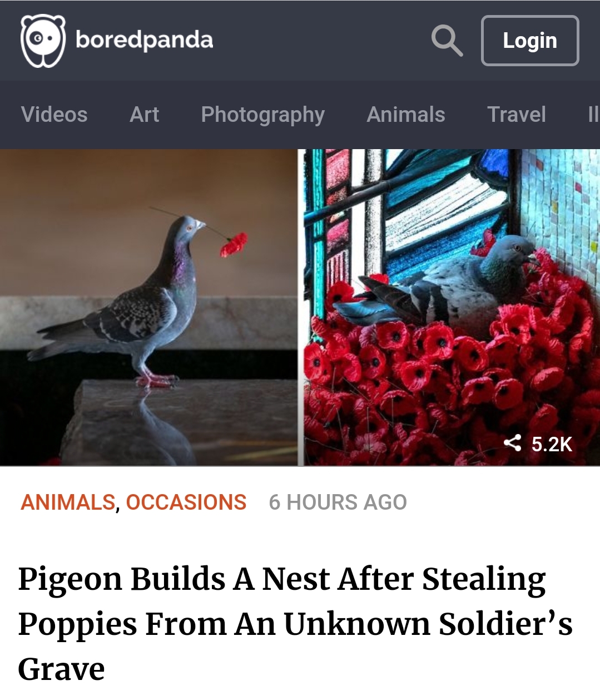Tap the share icon on the article image
600x700 pixels.
click(x=512, y=443)
